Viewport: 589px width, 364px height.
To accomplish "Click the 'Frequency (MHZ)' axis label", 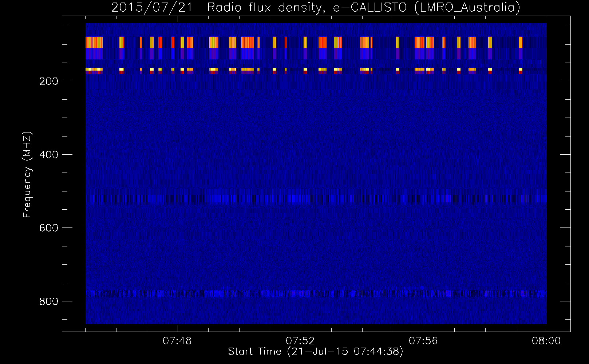I will (x=27, y=175).
